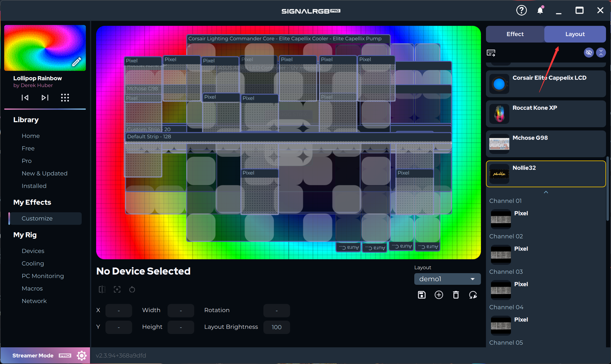The height and width of the screenshot is (364, 611).
Task: Click the Height input field
Action: [181, 327]
